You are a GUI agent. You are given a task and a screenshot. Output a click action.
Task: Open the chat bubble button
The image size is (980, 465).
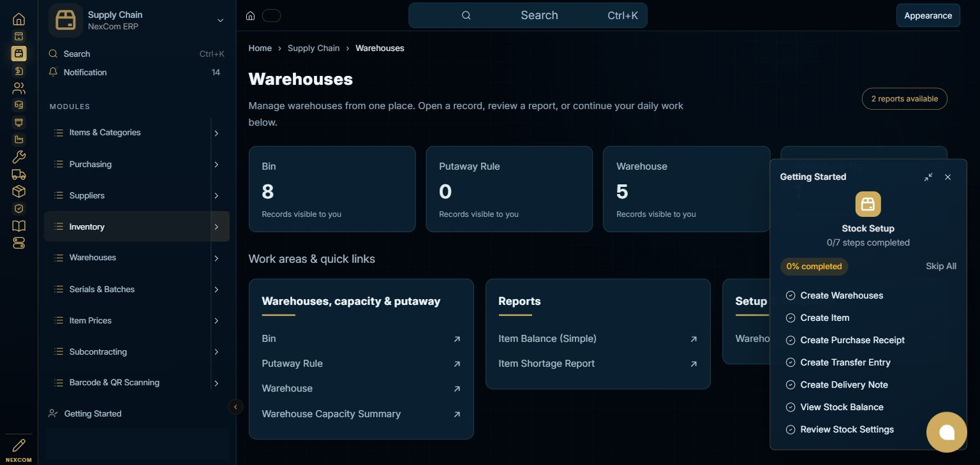tap(947, 432)
